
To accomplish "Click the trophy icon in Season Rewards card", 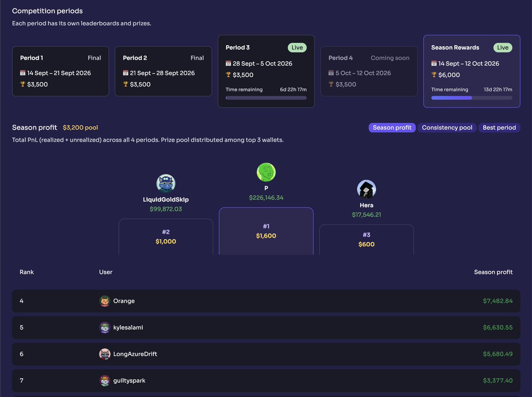I will pos(434,75).
